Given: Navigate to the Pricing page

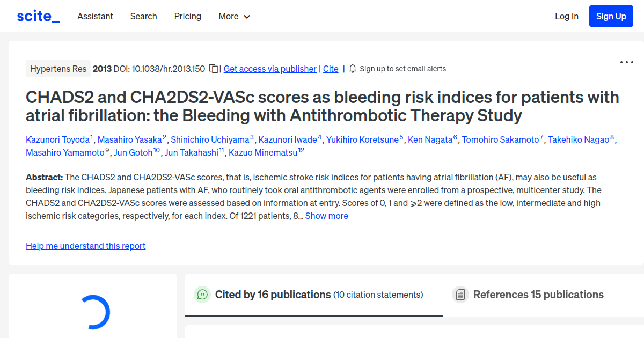Looking at the screenshot, I should (187, 16).
